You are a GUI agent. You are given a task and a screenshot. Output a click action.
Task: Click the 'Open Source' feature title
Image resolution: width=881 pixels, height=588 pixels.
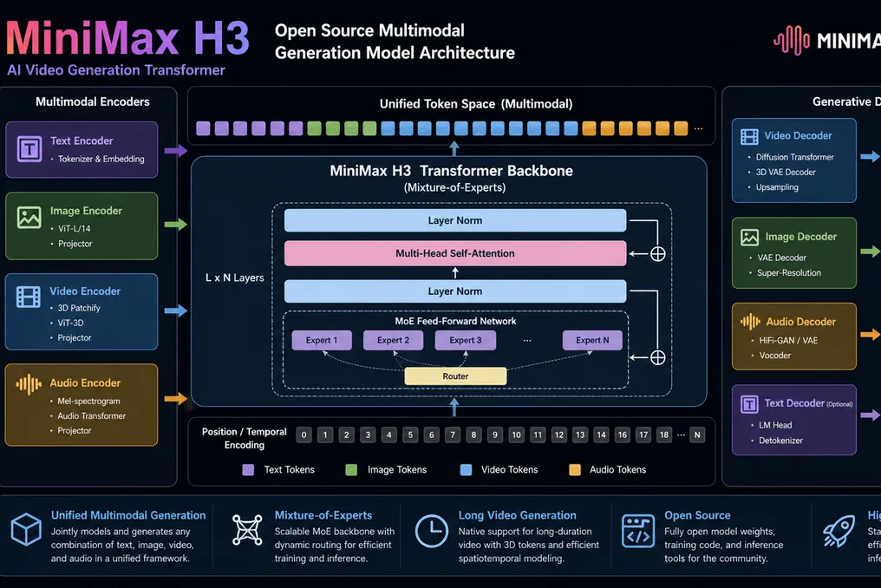pyautogui.click(x=697, y=515)
